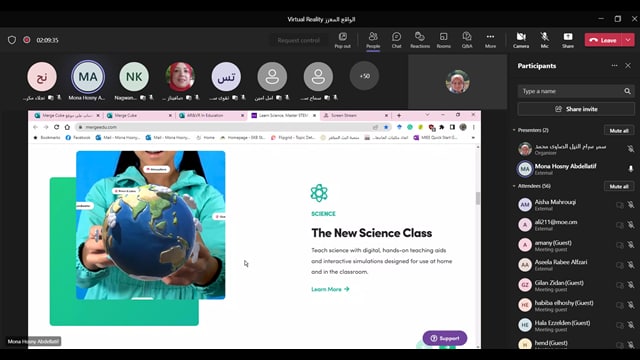Image resolution: width=640 pixels, height=360 pixels.
Task: Open the Chrome three-dot menu
Action: pyautogui.click(x=473, y=127)
